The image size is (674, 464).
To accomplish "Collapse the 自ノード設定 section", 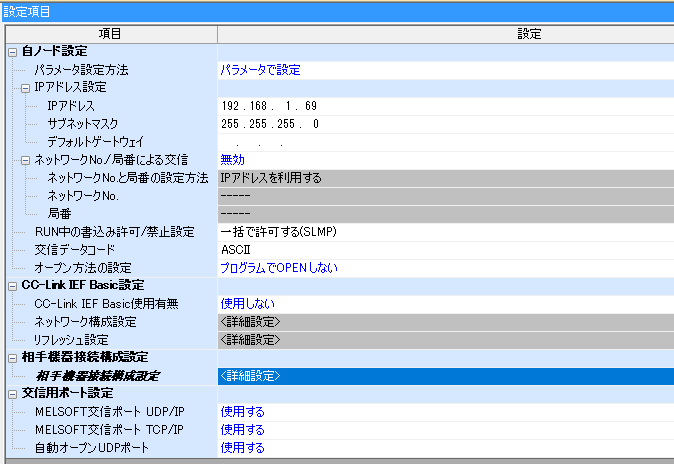I will tap(12, 52).
